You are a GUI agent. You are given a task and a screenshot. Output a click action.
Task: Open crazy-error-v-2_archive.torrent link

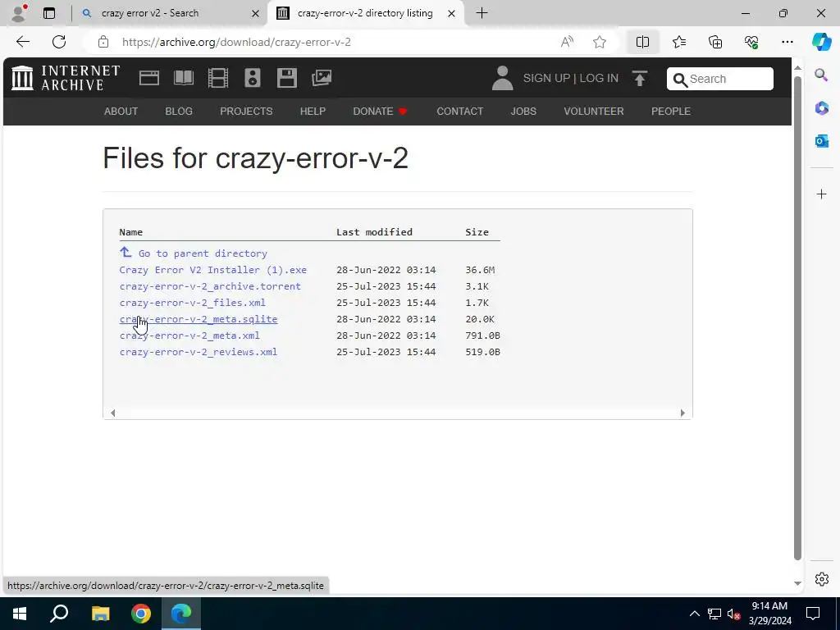coord(210,286)
